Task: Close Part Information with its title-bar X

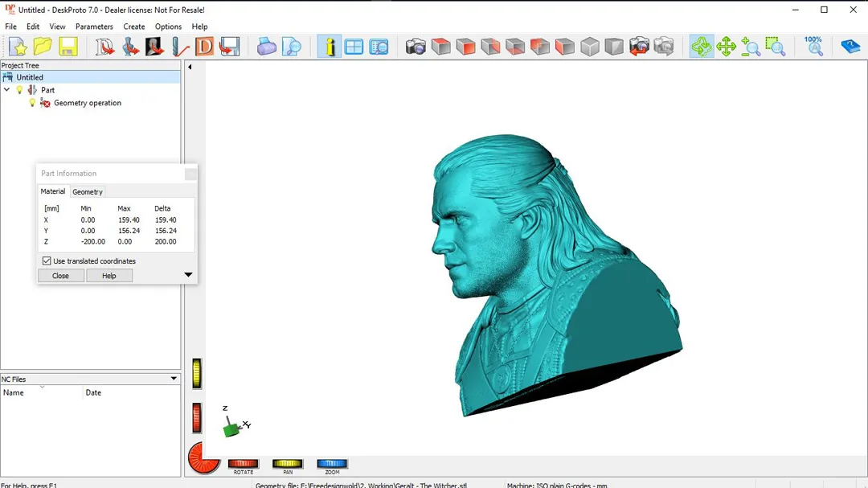Action: [190, 174]
